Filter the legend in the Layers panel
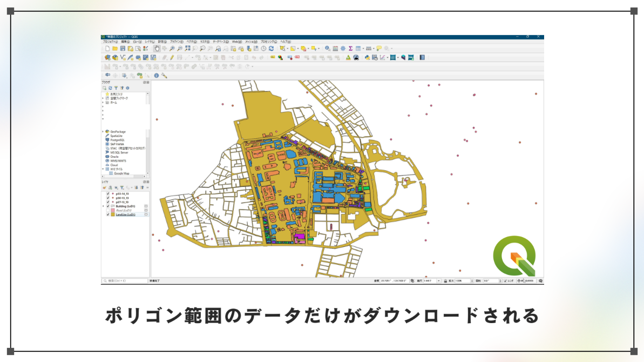The height and width of the screenshot is (362, 644). pyautogui.click(x=122, y=188)
